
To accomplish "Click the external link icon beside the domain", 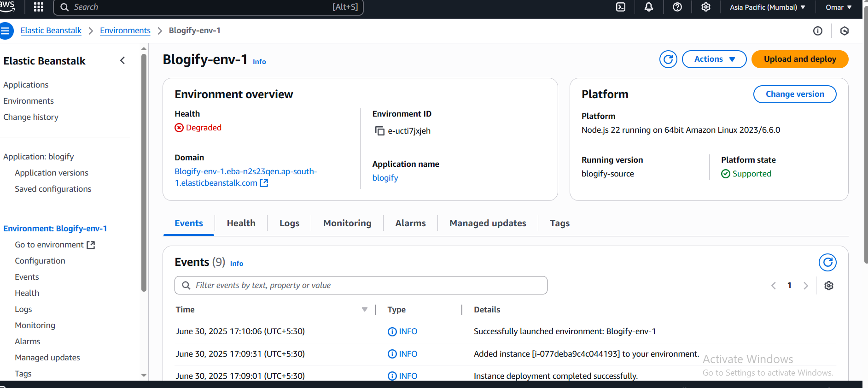I will (x=264, y=183).
